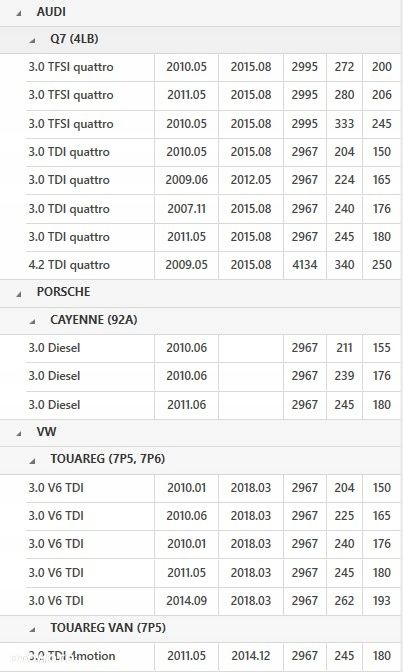Collapse the Q7 (4LB) model group
Viewport: 403px width, 672px height.
pyautogui.click(x=33, y=41)
